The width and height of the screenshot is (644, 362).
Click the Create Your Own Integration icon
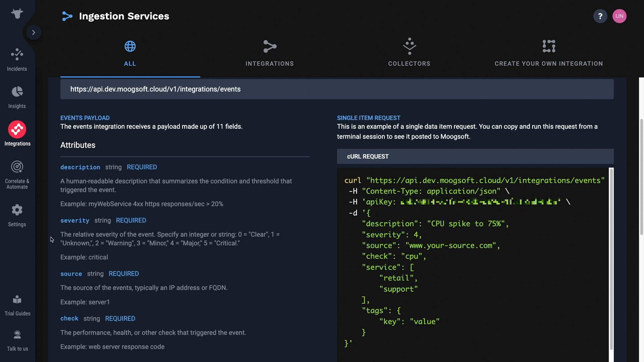point(549,46)
